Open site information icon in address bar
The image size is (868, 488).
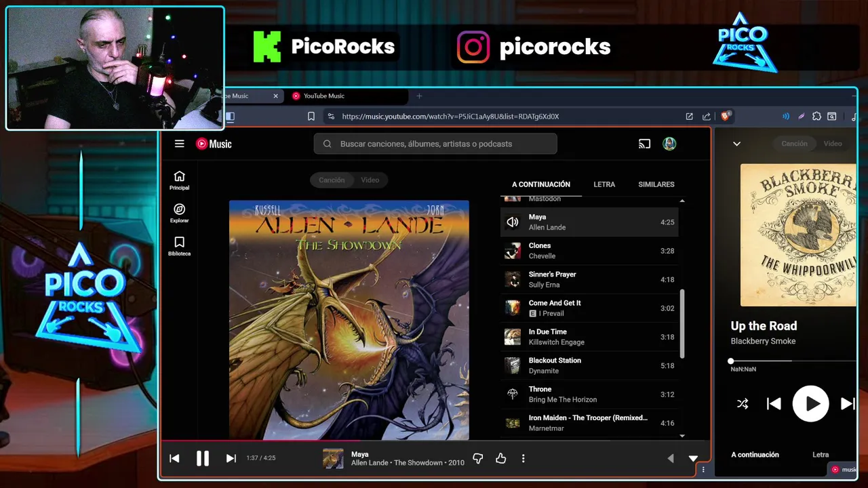click(x=331, y=117)
